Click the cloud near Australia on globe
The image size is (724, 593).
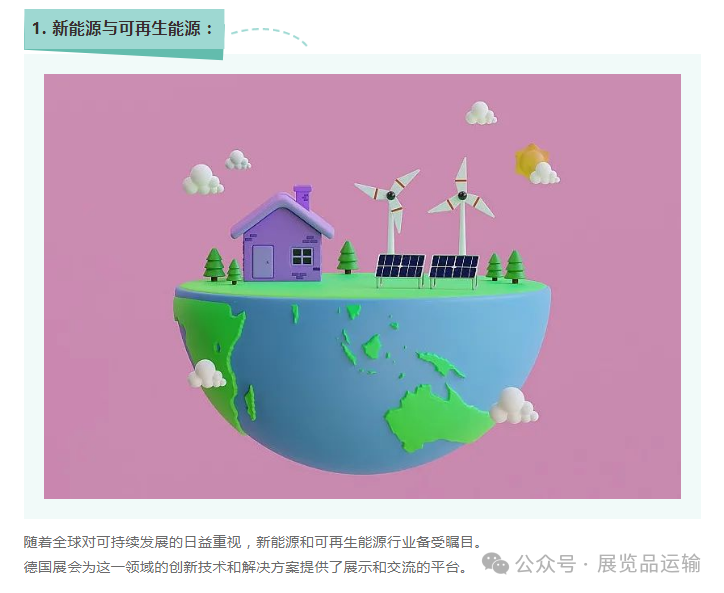513,406
